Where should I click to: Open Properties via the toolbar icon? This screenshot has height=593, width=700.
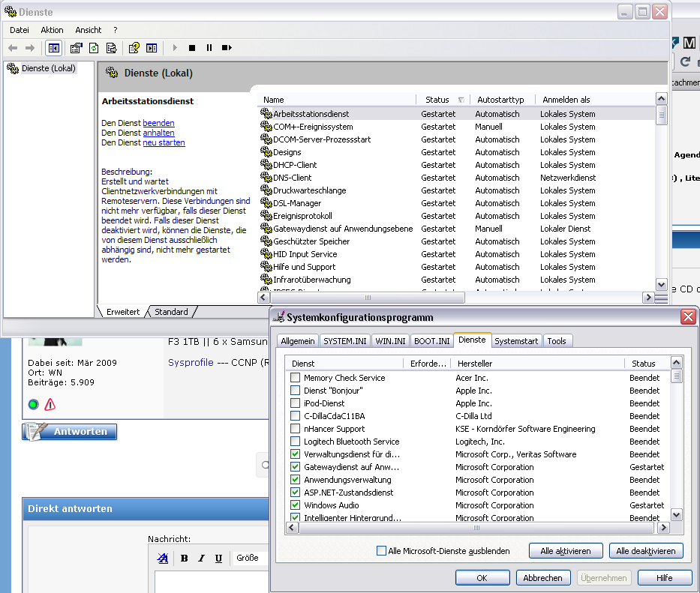pyautogui.click(x=76, y=48)
